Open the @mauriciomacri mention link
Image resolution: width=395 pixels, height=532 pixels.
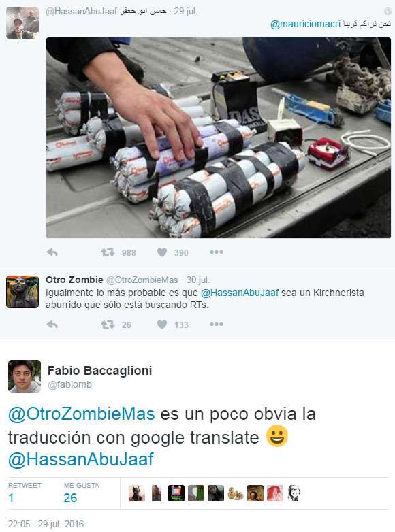[x=305, y=24]
